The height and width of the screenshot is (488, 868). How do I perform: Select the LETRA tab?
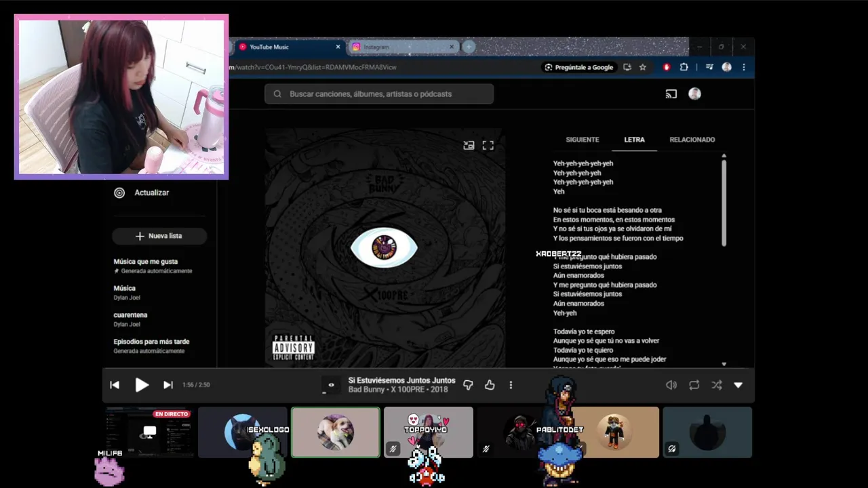(x=635, y=140)
